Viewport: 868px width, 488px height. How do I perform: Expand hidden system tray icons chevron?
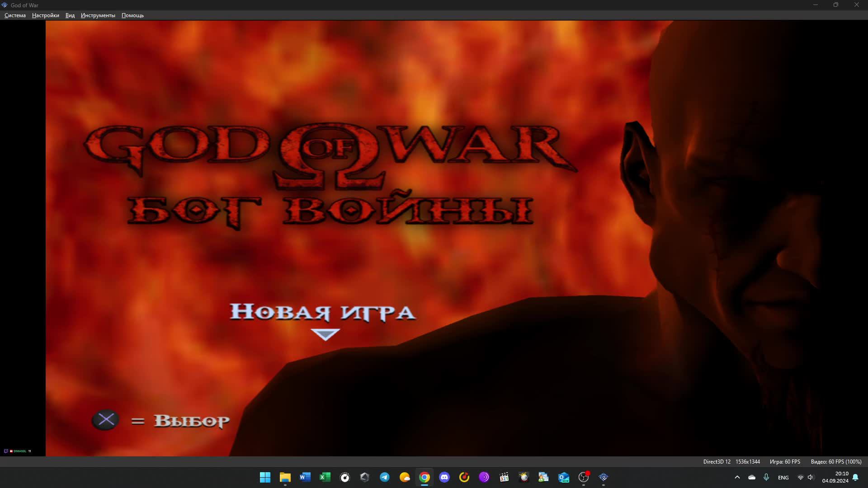point(737,477)
